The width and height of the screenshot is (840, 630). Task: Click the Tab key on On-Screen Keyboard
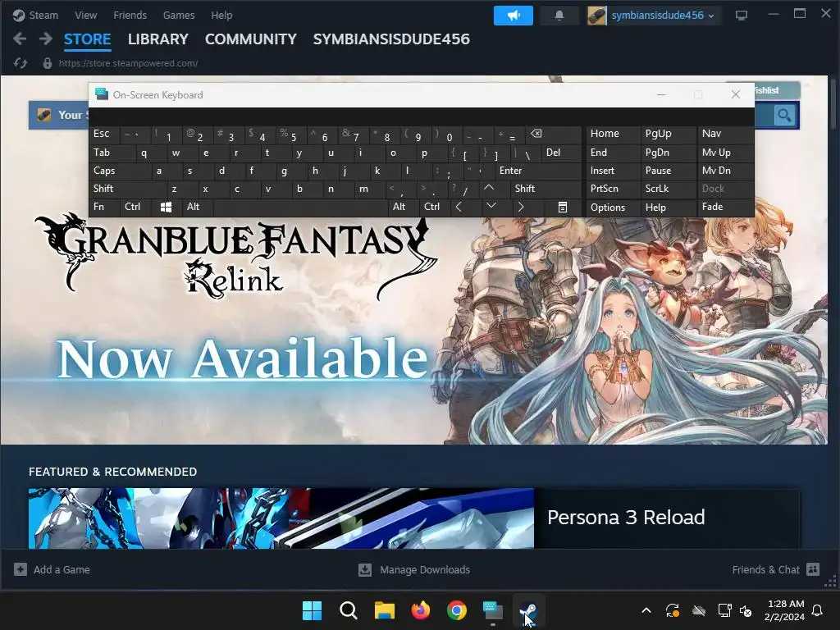click(111, 153)
